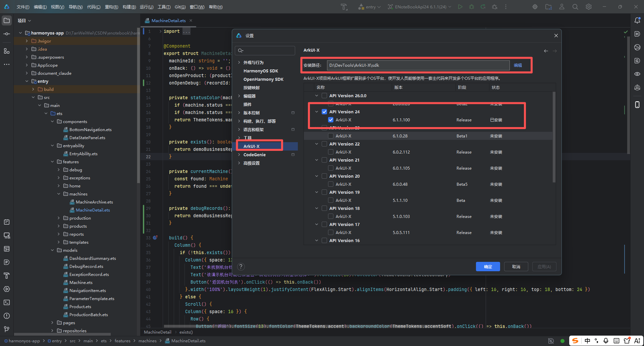Screen dimensions: 644x346
Task: Open the Project tool window icon
Action: pyautogui.click(x=7, y=20)
